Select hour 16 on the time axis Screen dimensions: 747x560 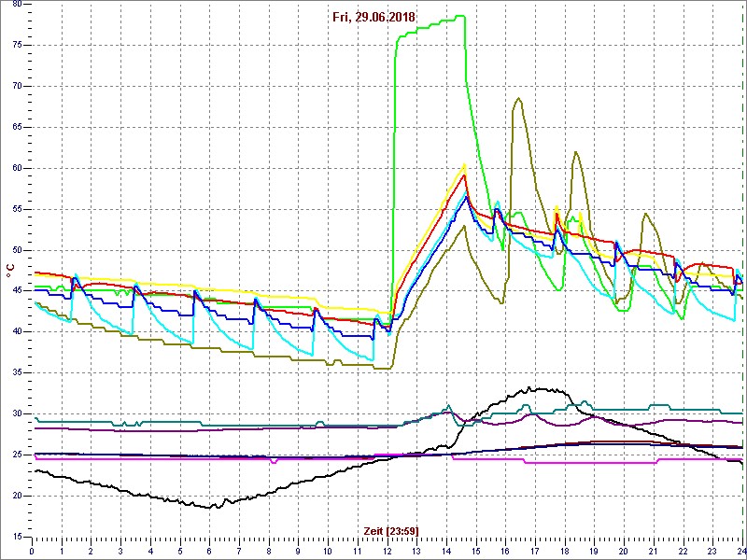[505, 551]
